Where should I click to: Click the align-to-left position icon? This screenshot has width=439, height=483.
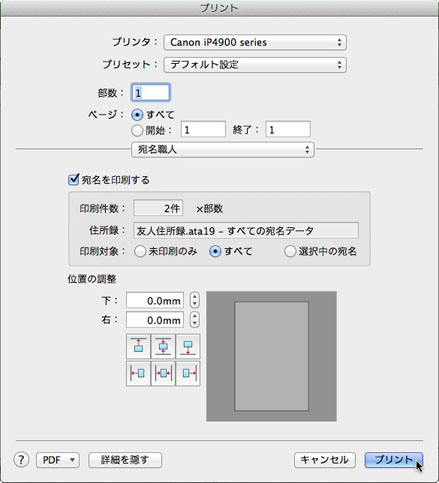[138, 373]
